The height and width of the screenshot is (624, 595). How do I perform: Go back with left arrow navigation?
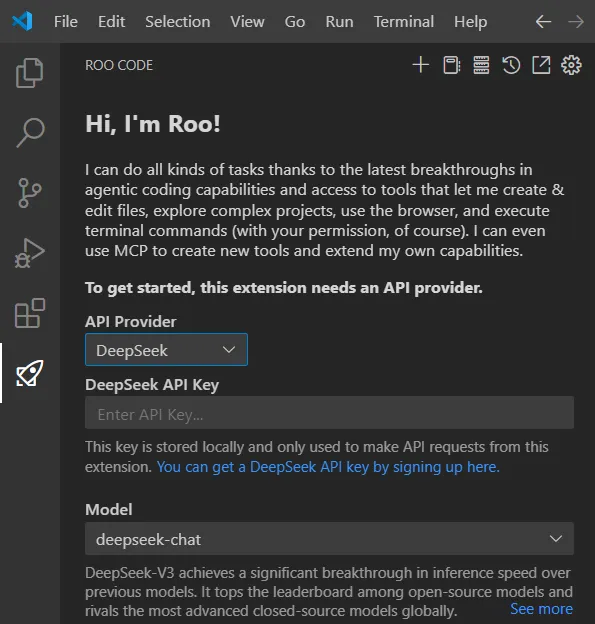543,21
